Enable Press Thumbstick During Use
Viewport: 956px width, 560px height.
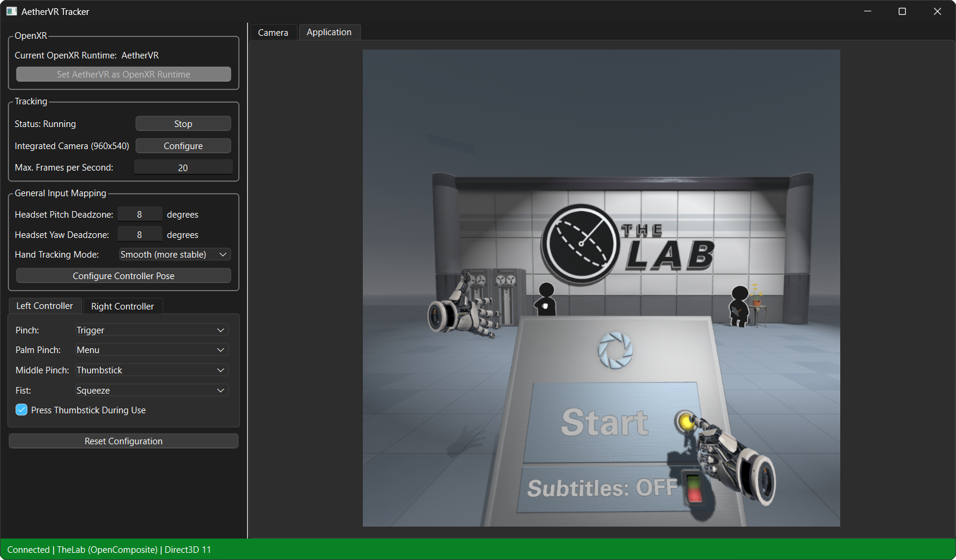coord(21,410)
